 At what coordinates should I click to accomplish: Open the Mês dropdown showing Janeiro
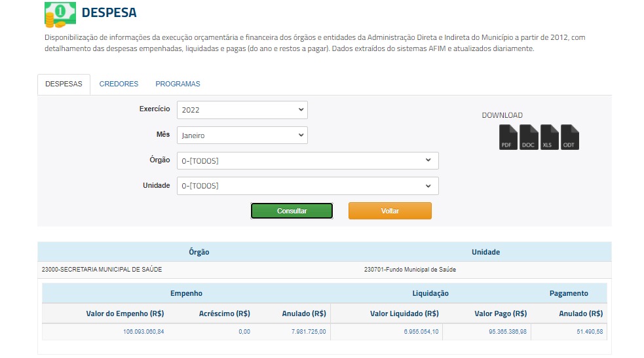tap(242, 135)
